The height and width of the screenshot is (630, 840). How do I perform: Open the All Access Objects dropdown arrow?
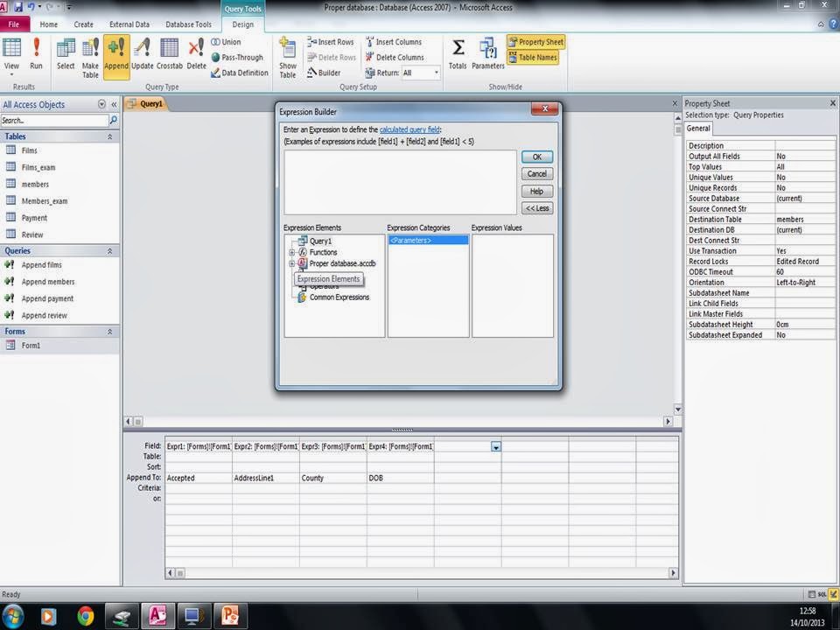pos(101,104)
